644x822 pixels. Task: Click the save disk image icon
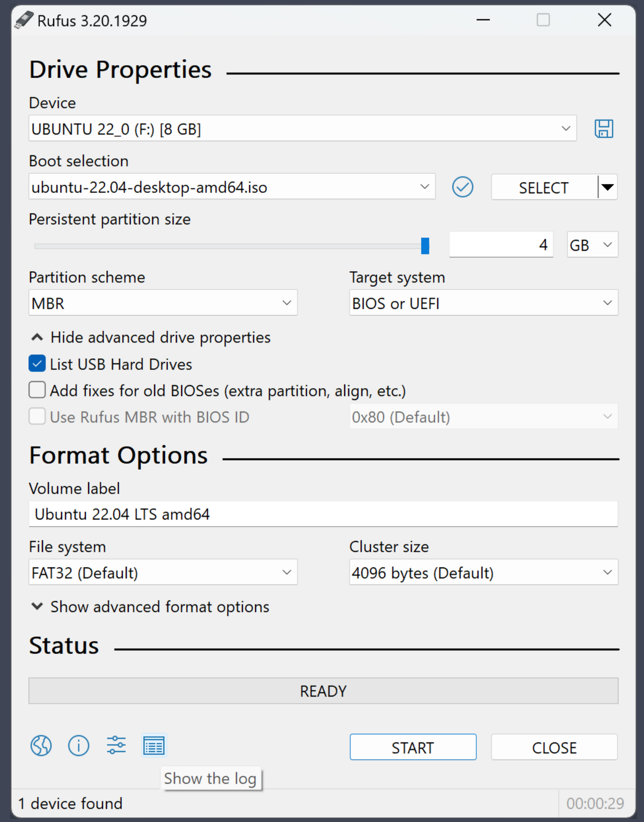tap(604, 129)
